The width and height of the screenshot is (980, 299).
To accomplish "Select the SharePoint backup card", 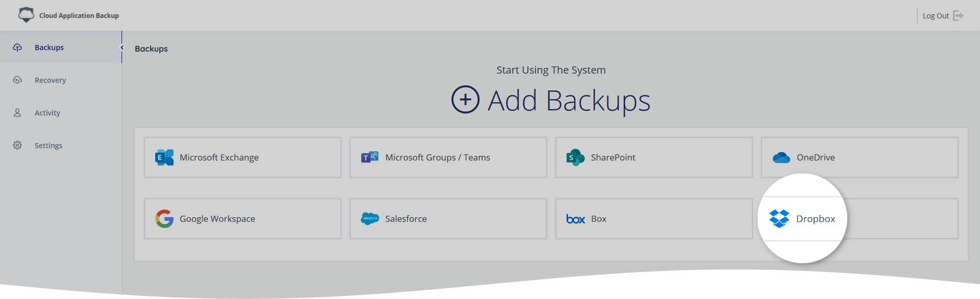I will [654, 157].
